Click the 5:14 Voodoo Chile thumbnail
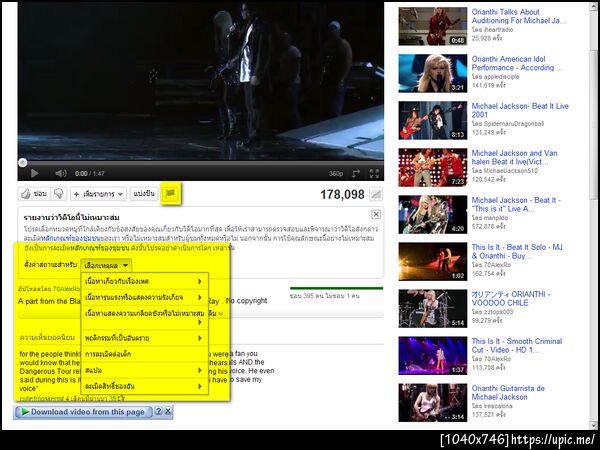Viewport: 600px width, 450px height. coord(432,309)
